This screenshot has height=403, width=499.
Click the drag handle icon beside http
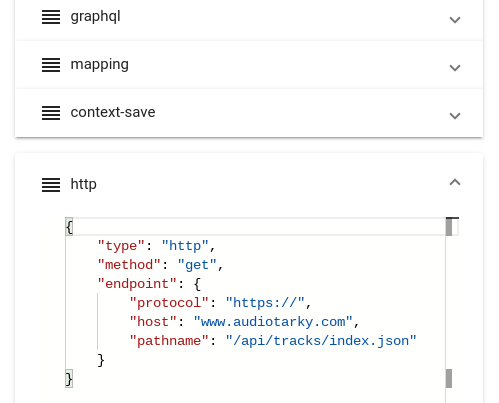[51, 185]
